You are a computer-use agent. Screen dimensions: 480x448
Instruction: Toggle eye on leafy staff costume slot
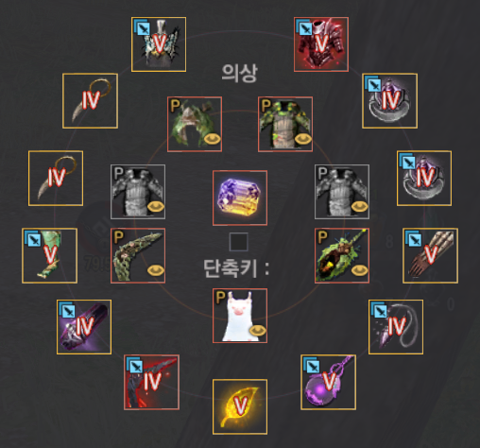pyautogui.click(x=360, y=270)
